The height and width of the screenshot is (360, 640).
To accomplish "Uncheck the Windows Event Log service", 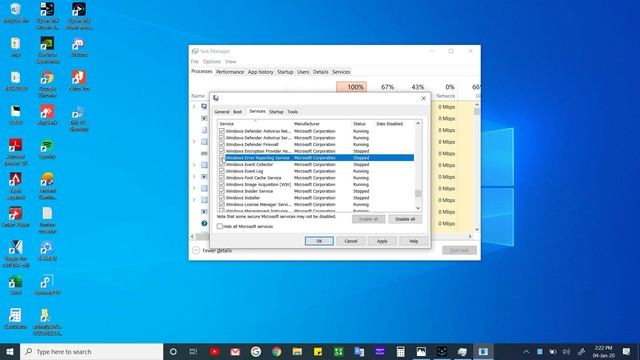I will tap(222, 171).
